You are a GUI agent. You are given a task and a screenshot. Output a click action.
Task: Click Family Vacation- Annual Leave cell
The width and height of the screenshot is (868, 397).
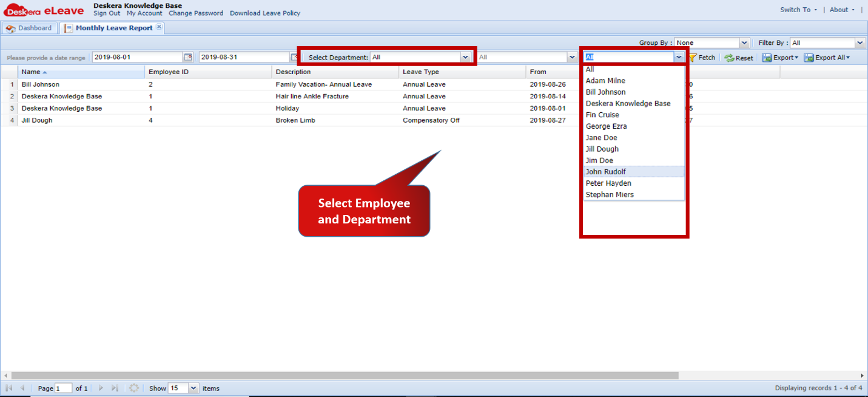point(324,84)
